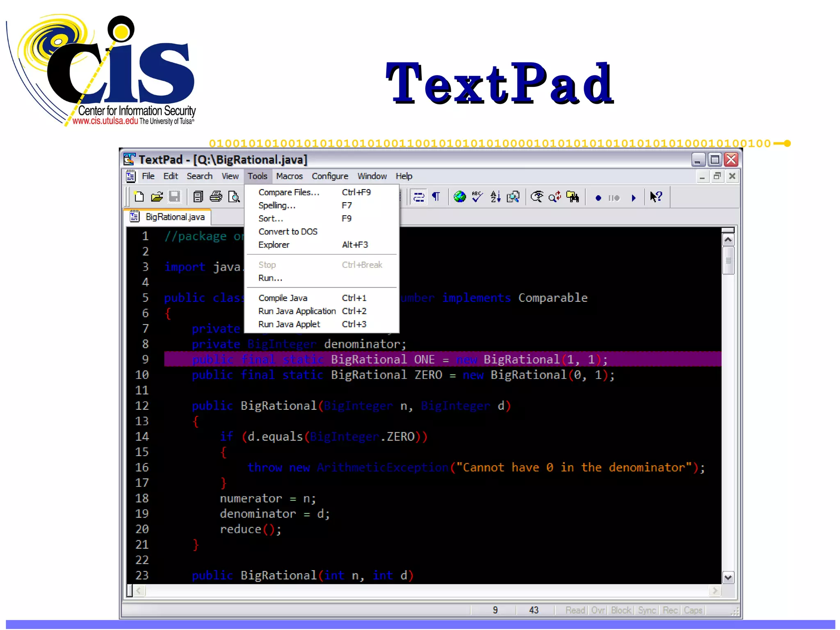Switch to BigRational.java document tab
The width and height of the screenshot is (840, 630).
pos(168,217)
